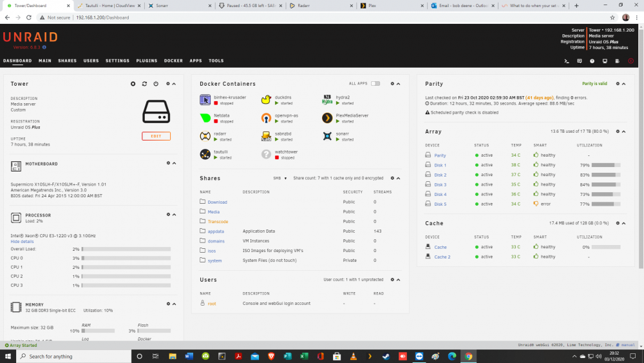Stop the array from Tower panel

tap(133, 84)
